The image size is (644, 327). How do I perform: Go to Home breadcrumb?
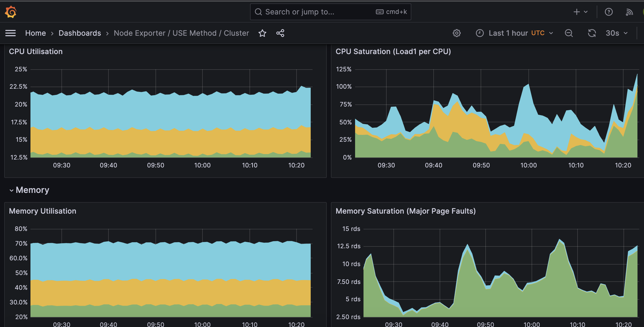tap(35, 33)
